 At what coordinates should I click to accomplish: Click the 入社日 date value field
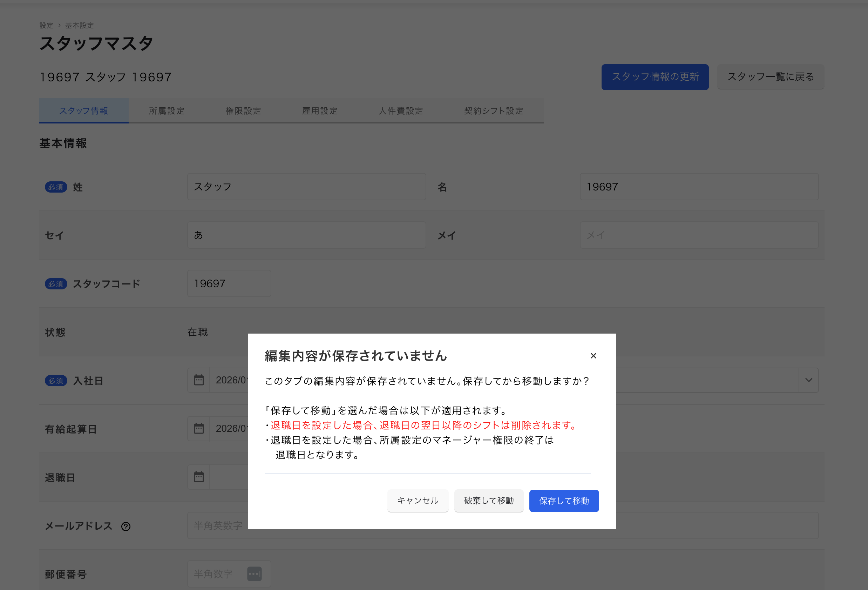pyautogui.click(x=229, y=380)
